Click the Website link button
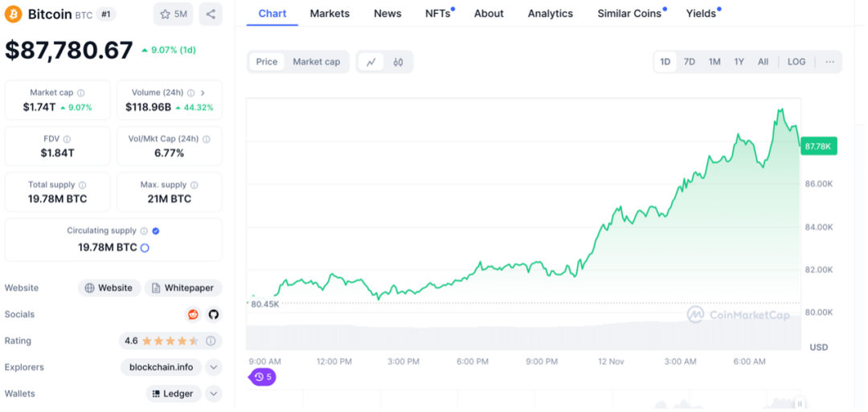The height and width of the screenshot is (412, 868). [109, 288]
